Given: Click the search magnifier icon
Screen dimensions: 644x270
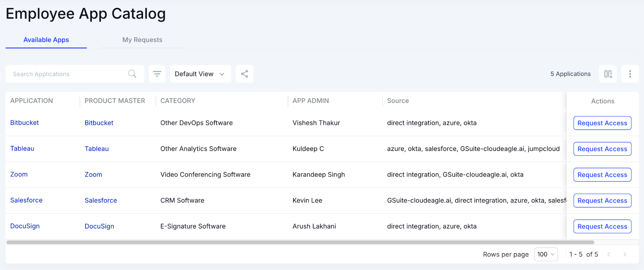Looking at the screenshot, I should click(x=132, y=74).
